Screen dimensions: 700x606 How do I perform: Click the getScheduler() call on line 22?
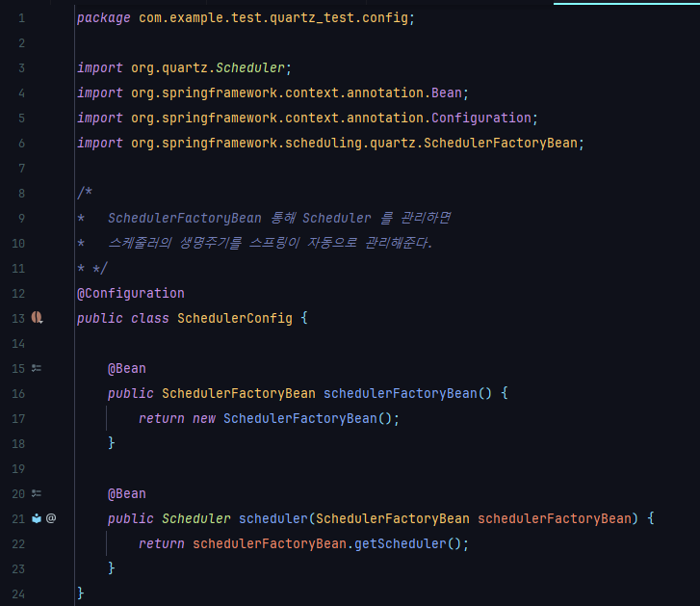pos(407,543)
